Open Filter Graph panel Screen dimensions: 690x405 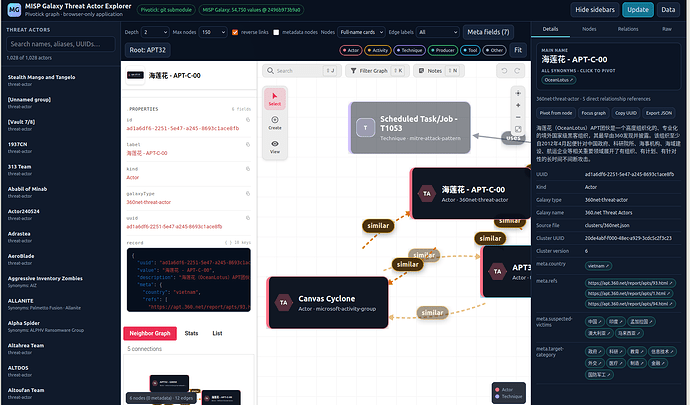[377, 70]
